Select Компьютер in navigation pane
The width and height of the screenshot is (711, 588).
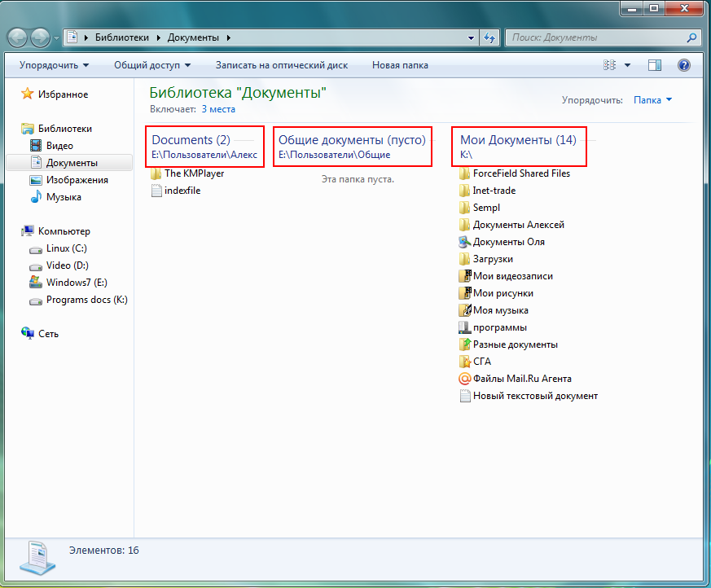pyautogui.click(x=55, y=231)
